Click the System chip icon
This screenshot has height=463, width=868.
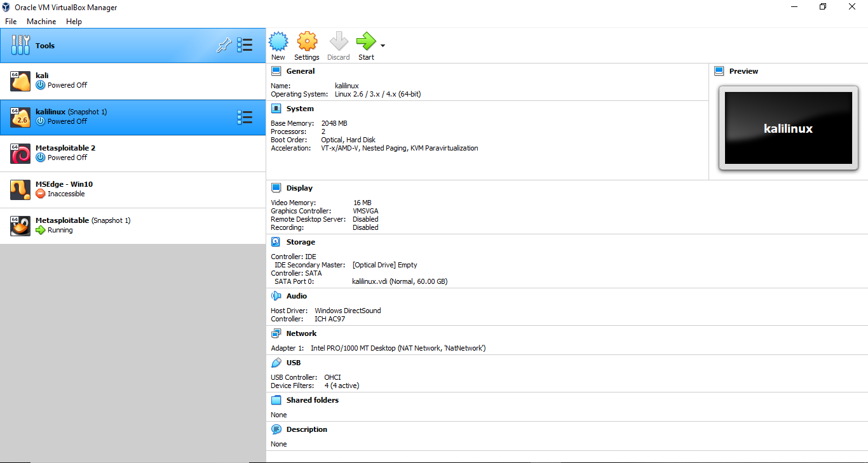276,109
